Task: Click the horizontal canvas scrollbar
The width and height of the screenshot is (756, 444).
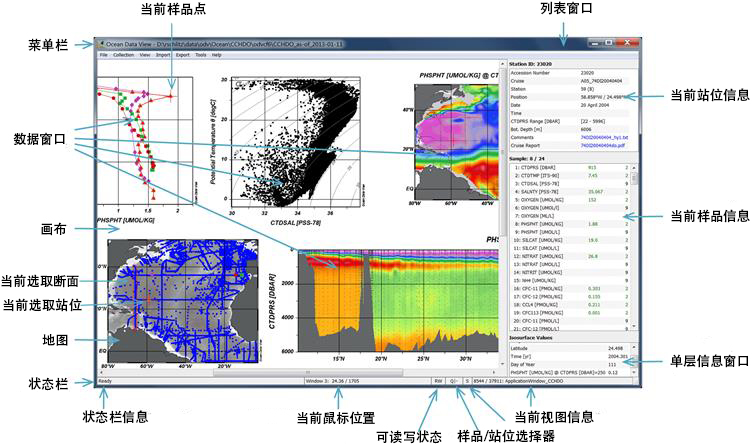Action: pos(300,372)
